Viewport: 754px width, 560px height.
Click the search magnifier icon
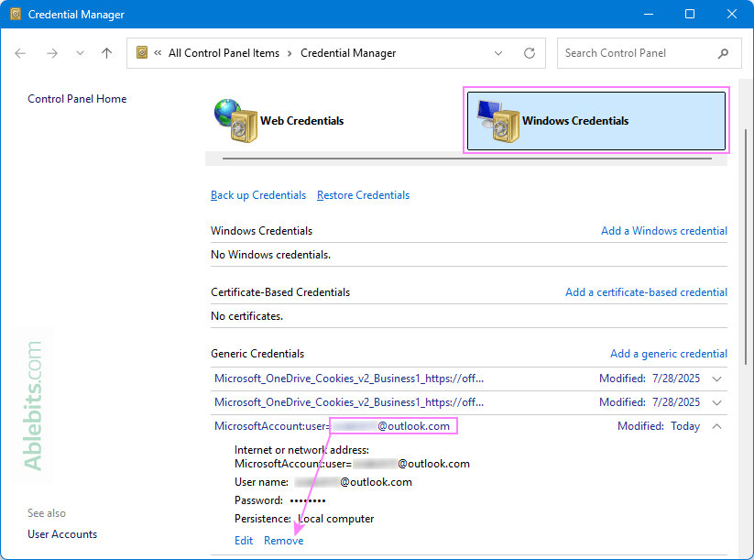point(723,53)
